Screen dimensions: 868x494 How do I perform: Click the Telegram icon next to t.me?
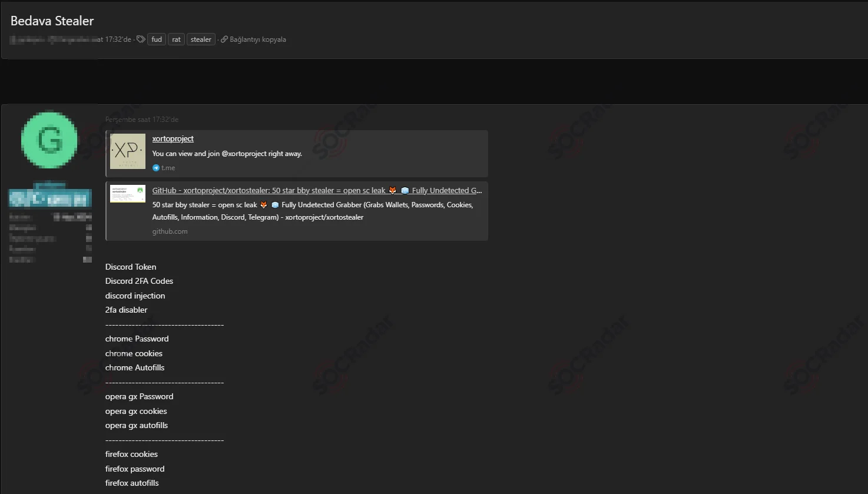pos(156,168)
